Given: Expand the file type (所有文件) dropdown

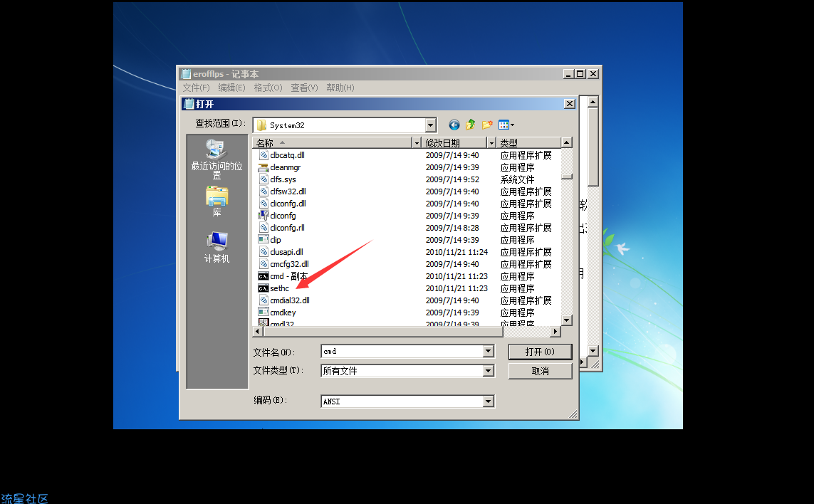Looking at the screenshot, I should (488, 371).
